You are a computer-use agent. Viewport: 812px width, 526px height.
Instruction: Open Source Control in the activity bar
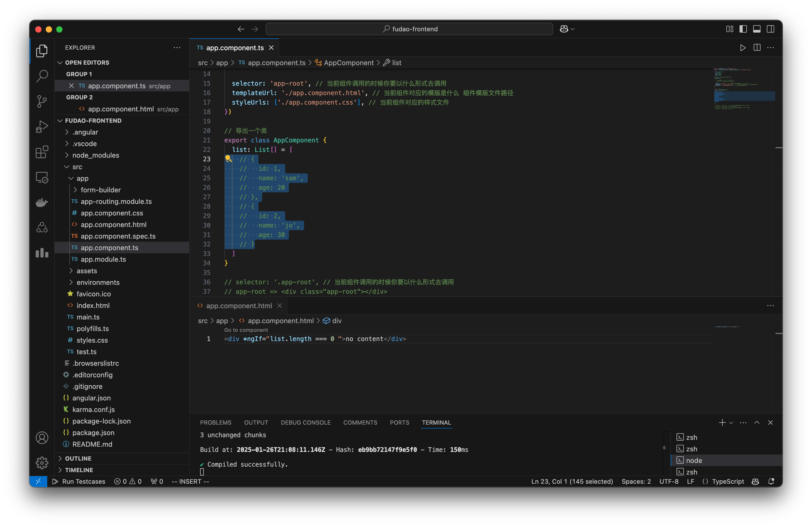tap(41, 101)
